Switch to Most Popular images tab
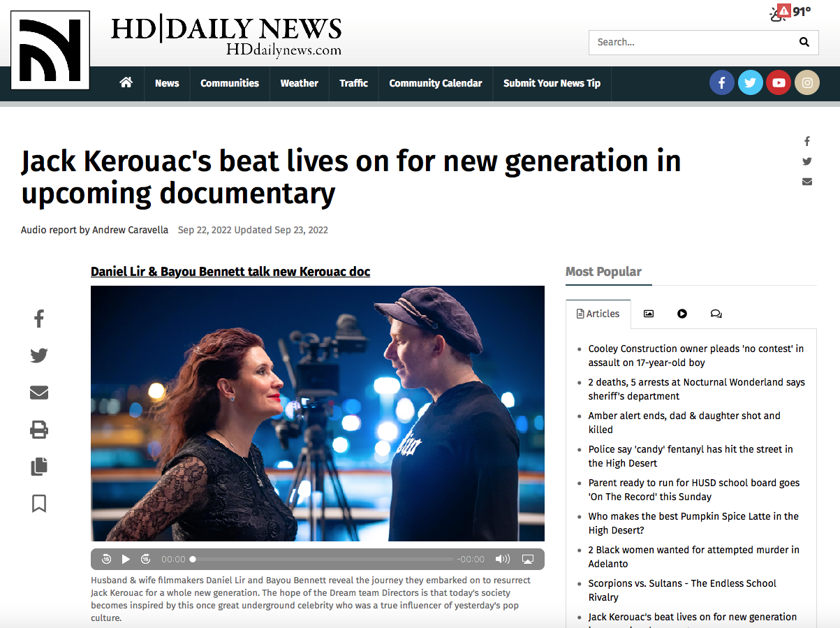The width and height of the screenshot is (840, 628). tap(649, 314)
